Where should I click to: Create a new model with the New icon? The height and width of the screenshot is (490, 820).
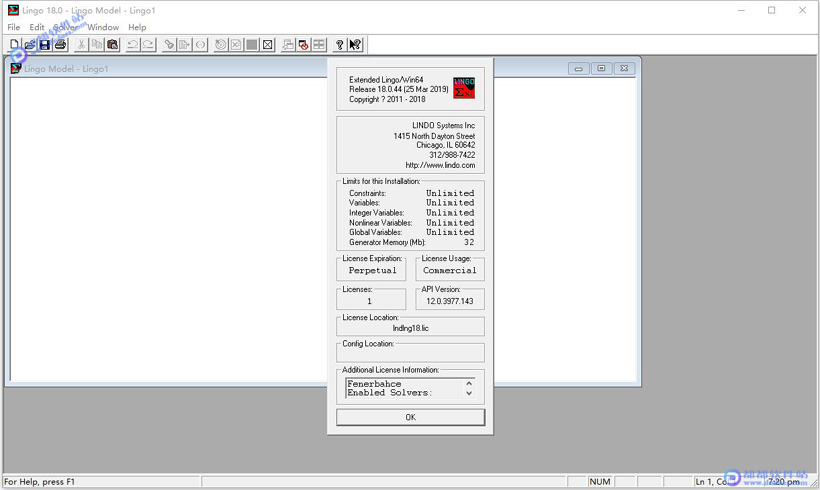[14, 45]
